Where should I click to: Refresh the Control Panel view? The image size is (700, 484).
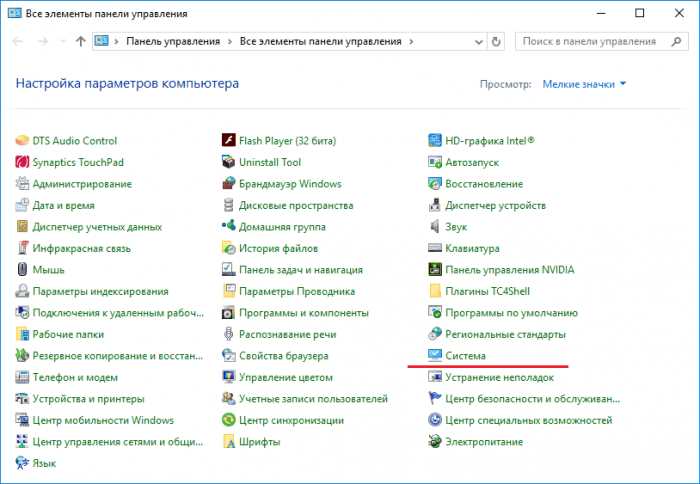tap(496, 42)
